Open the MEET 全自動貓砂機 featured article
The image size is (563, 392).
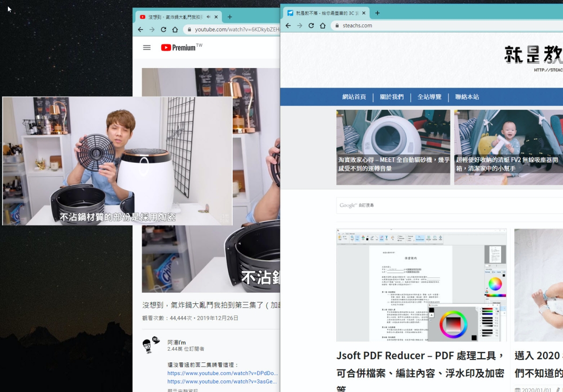point(393,147)
